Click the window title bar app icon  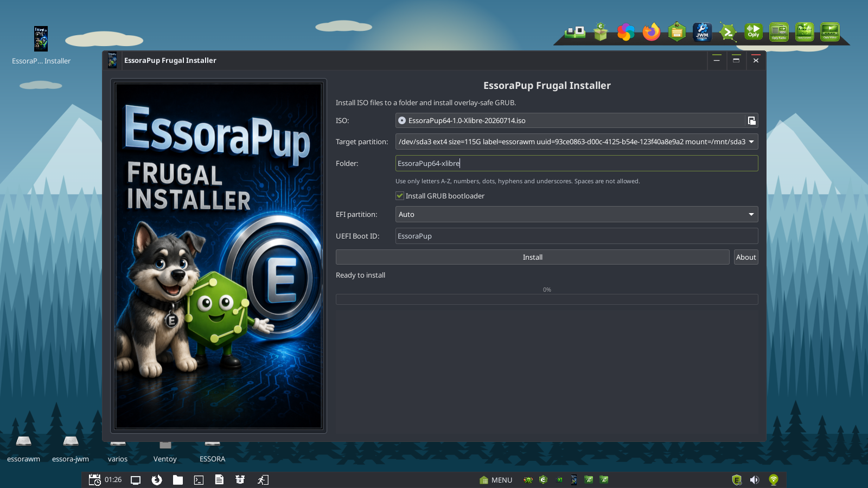[112, 60]
